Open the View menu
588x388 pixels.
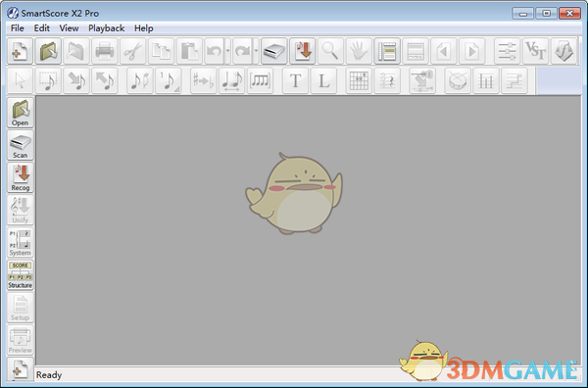pyautogui.click(x=69, y=28)
